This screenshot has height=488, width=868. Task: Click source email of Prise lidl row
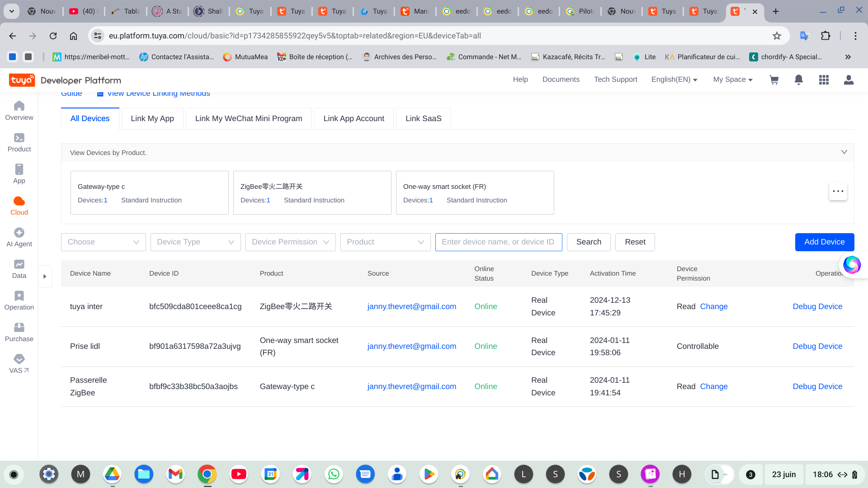point(412,346)
